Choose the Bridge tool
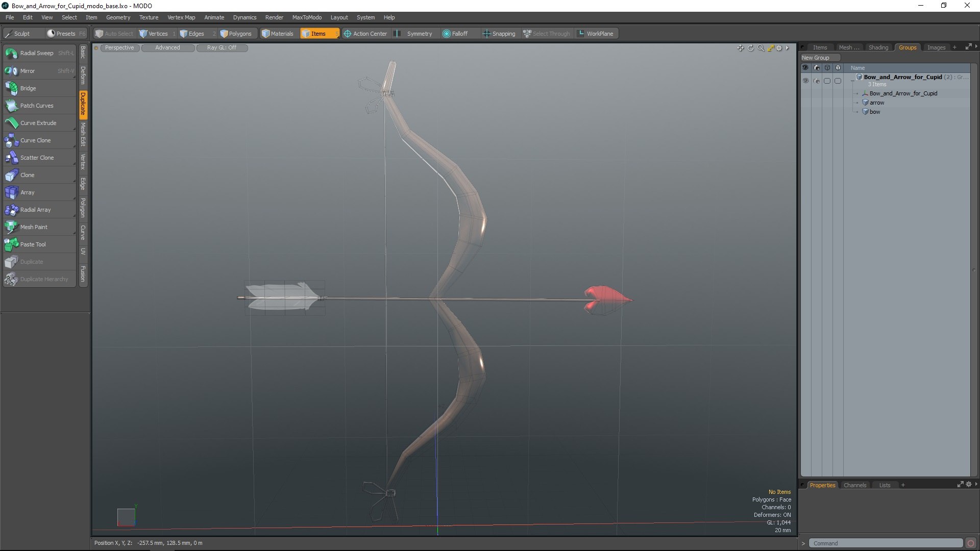Image resolution: width=980 pixels, height=551 pixels. point(39,88)
